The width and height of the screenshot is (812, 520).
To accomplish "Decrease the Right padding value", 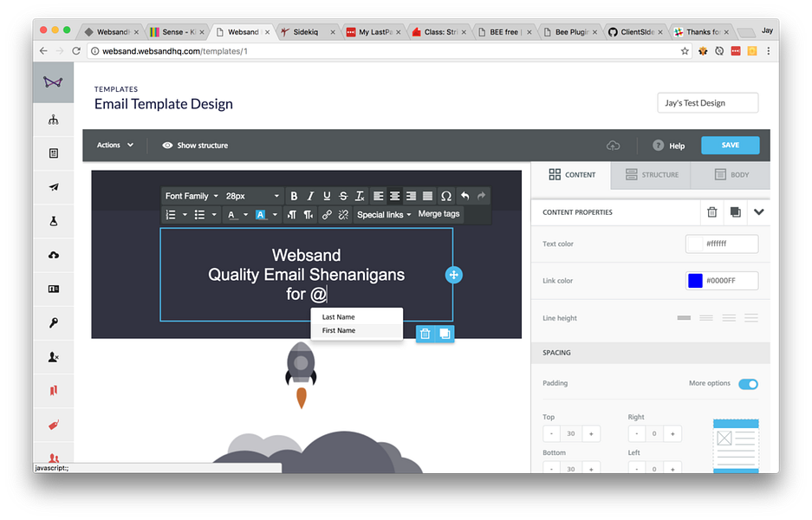I will (x=636, y=433).
